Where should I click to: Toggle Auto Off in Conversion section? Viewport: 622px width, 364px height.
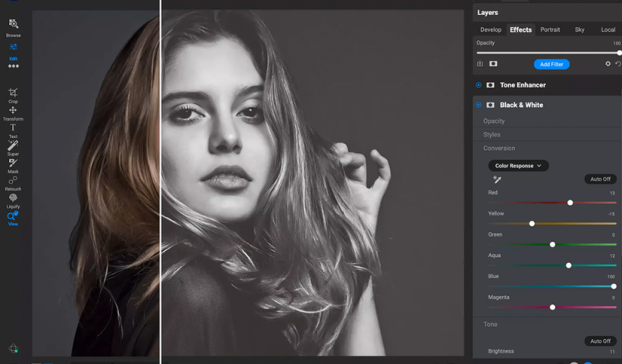point(599,179)
